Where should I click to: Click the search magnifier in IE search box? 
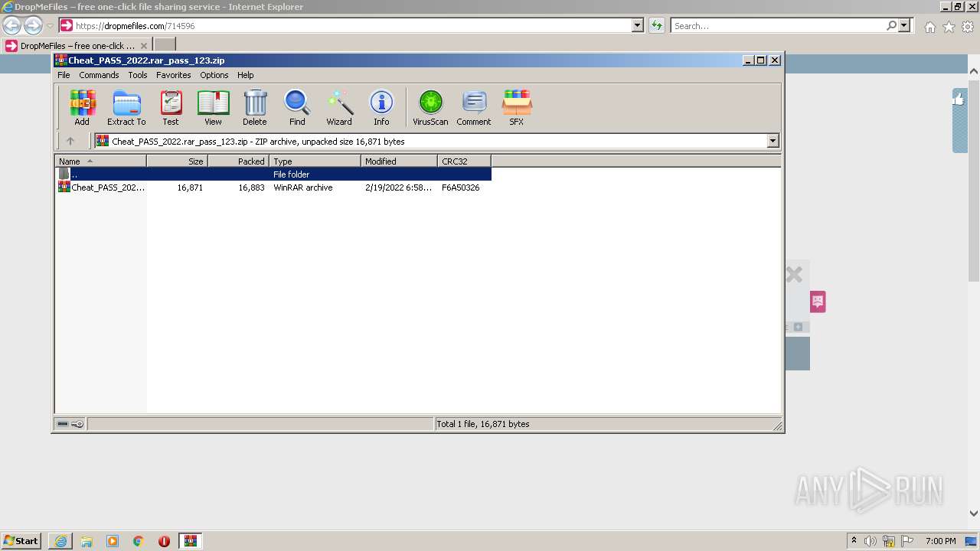tap(891, 25)
